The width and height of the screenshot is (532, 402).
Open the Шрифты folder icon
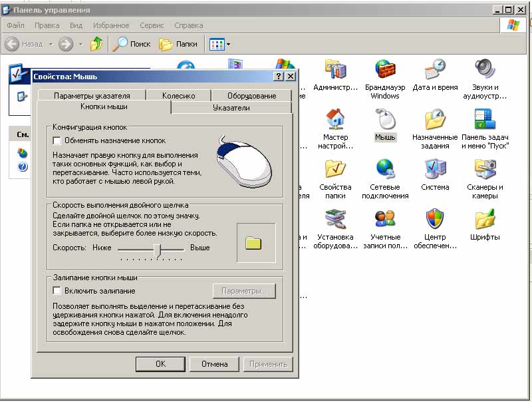[x=485, y=219]
